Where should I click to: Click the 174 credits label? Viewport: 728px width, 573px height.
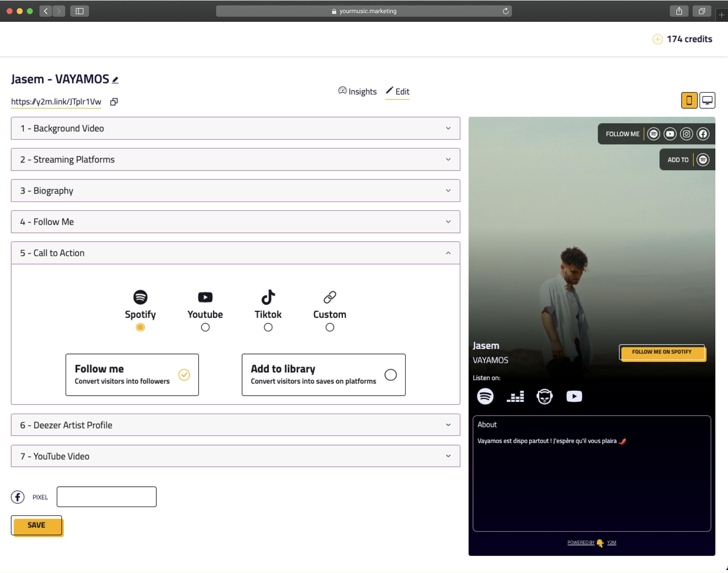[x=689, y=39]
